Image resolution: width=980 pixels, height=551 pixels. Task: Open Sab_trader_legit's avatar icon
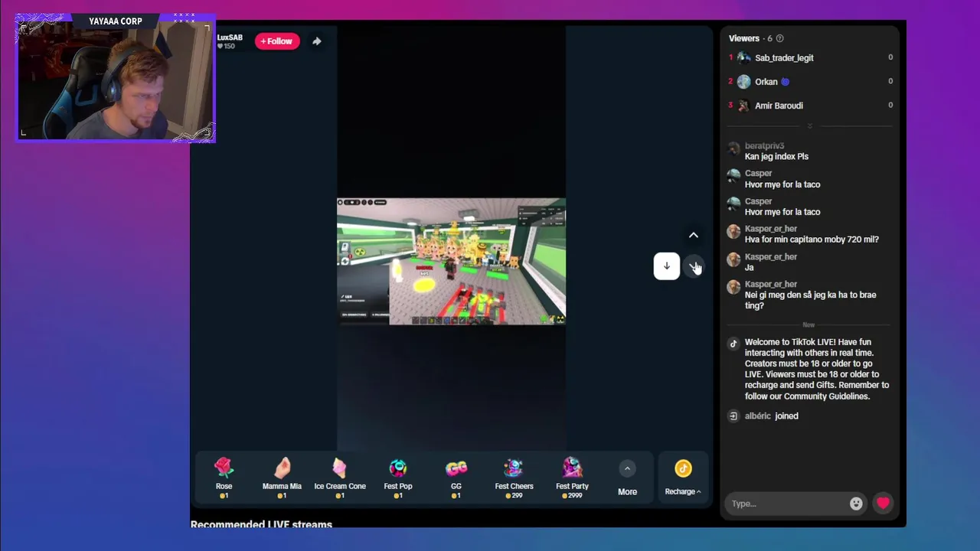pyautogui.click(x=743, y=58)
